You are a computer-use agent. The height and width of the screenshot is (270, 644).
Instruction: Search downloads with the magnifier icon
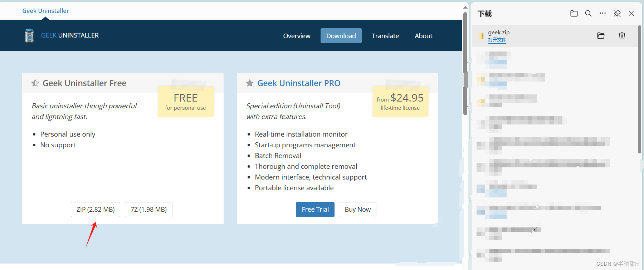pos(588,14)
